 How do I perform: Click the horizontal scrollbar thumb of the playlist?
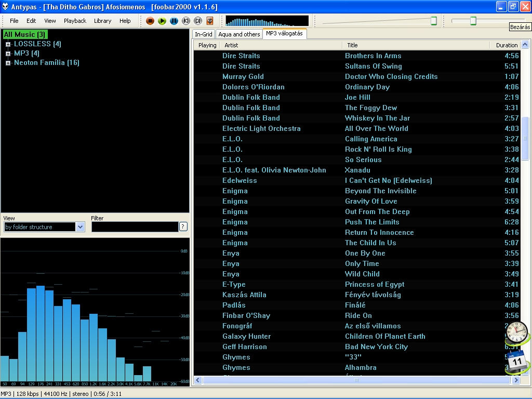pyautogui.click(x=356, y=380)
